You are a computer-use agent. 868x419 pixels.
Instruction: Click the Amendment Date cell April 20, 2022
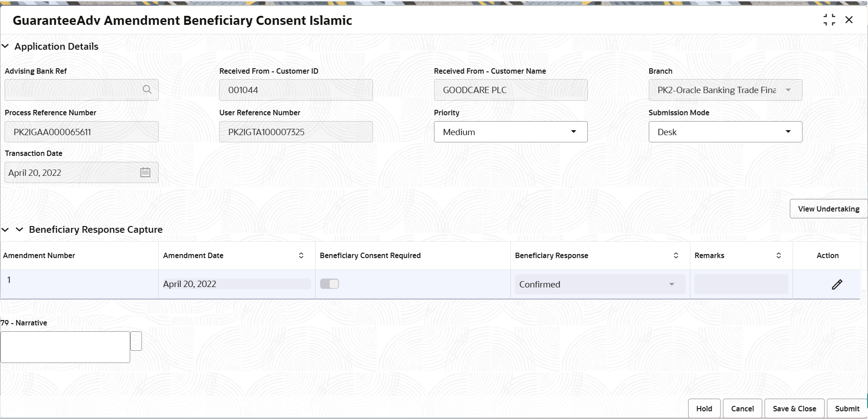point(236,284)
